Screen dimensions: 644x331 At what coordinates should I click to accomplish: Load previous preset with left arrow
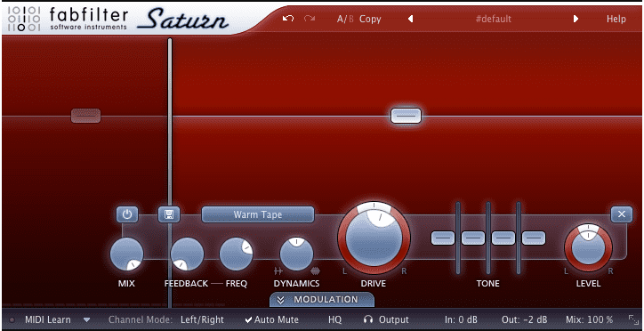[410, 19]
